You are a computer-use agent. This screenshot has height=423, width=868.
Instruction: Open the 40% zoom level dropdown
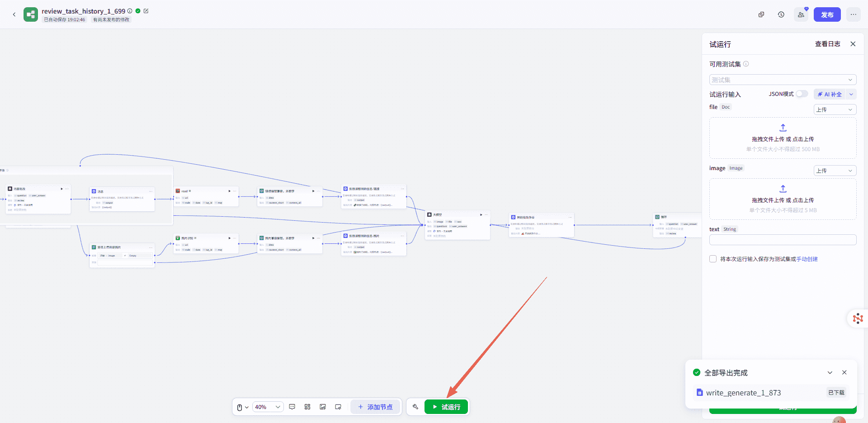coord(268,407)
